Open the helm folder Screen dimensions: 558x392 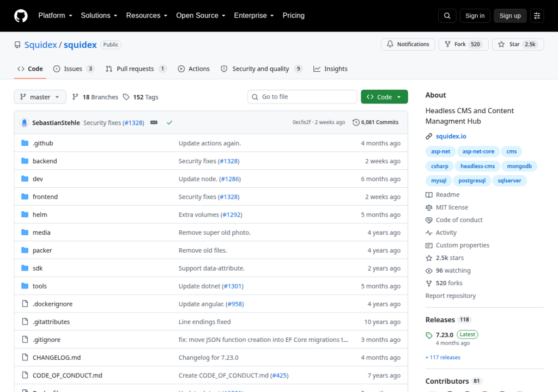coord(39,215)
